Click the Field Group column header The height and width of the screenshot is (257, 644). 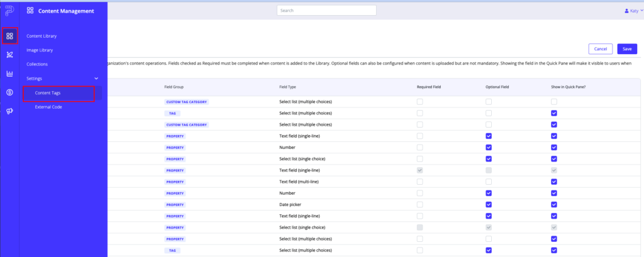click(x=174, y=87)
